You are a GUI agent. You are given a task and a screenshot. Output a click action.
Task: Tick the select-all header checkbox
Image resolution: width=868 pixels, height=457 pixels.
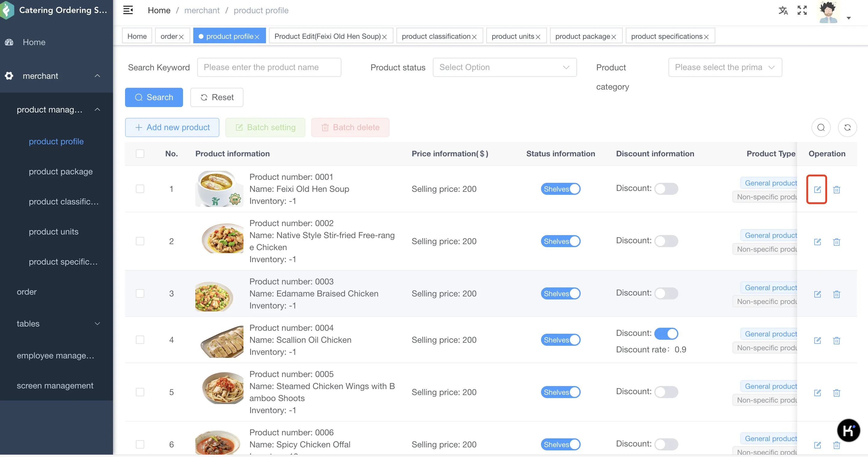tap(140, 154)
